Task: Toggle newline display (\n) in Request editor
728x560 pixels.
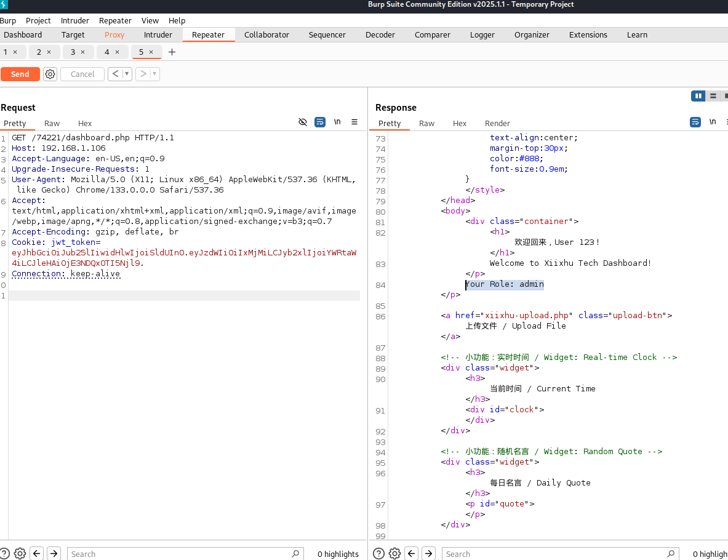Action: (337, 122)
